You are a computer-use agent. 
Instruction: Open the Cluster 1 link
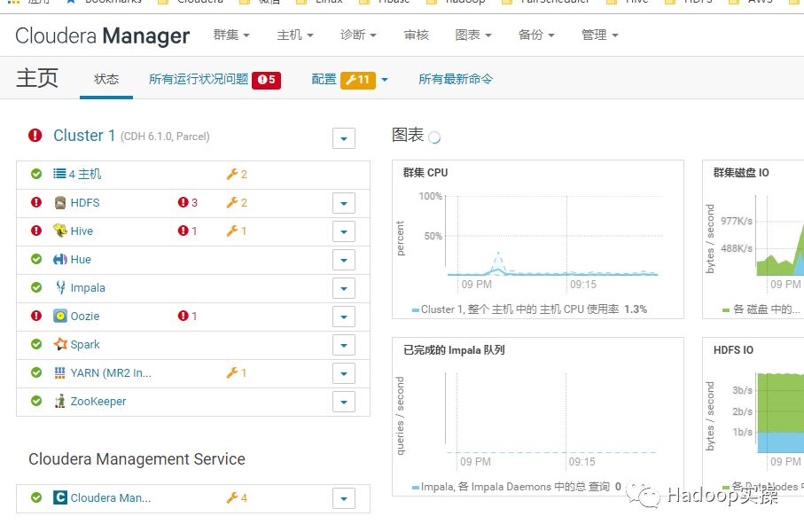coord(84,136)
